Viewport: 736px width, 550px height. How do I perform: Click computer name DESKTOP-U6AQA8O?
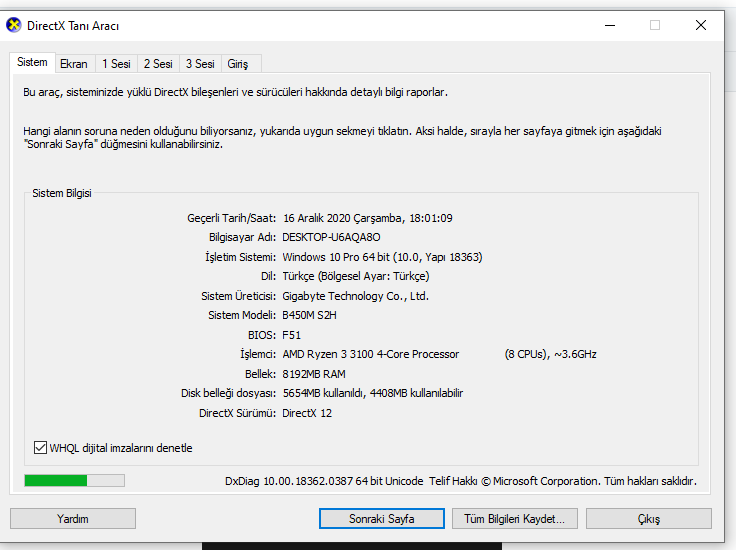[x=331, y=237]
